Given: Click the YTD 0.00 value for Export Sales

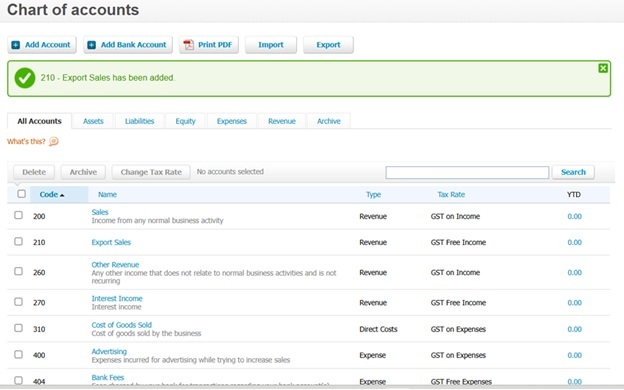Looking at the screenshot, I should 574,242.
